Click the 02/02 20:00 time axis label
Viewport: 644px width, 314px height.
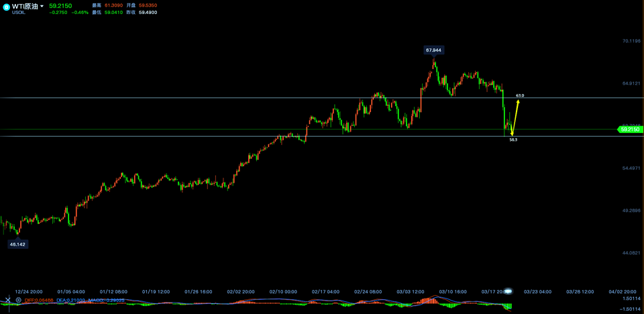coord(241,291)
